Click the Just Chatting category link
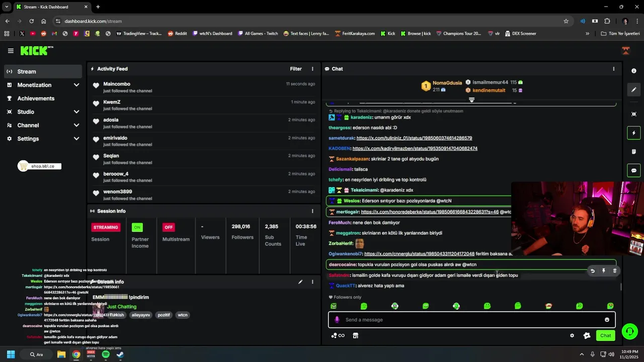The width and height of the screenshot is (644, 362). coord(121,307)
